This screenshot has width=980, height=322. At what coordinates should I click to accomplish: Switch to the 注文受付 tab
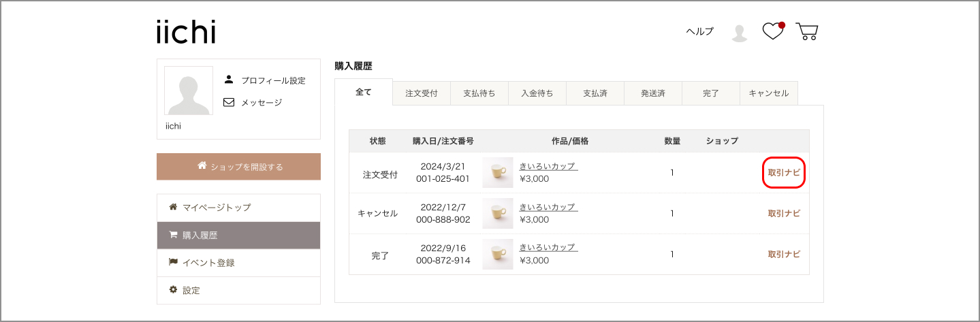pos(422,93)
